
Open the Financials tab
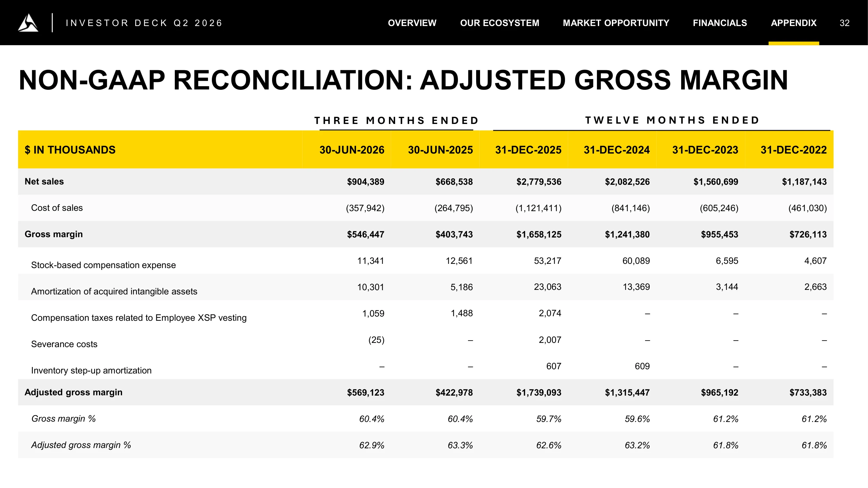click(719, 23)
